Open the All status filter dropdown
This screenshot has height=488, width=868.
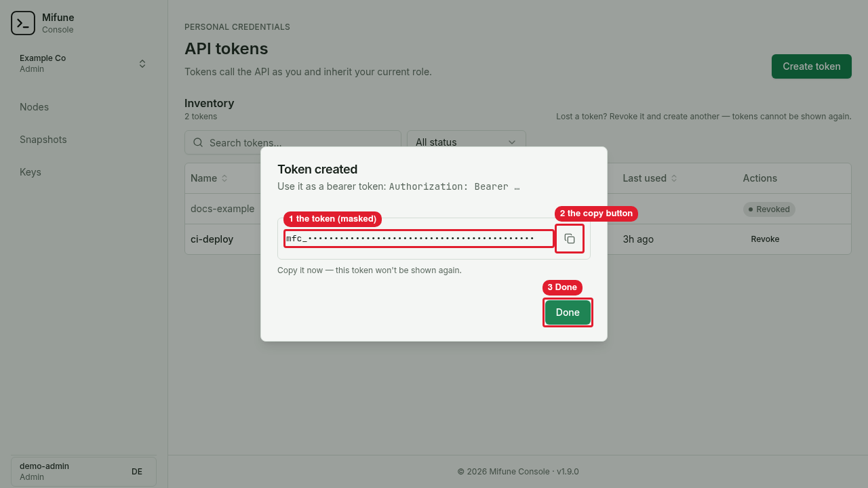pos(467,142)
